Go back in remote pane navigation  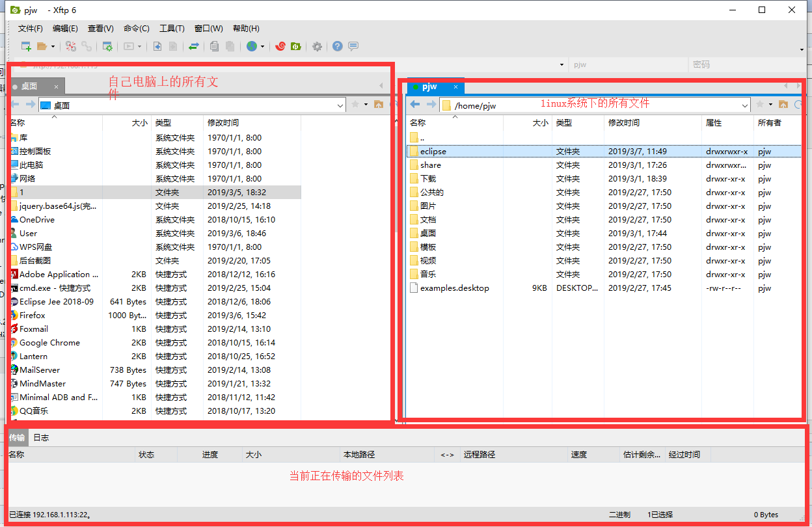[414, 103]
